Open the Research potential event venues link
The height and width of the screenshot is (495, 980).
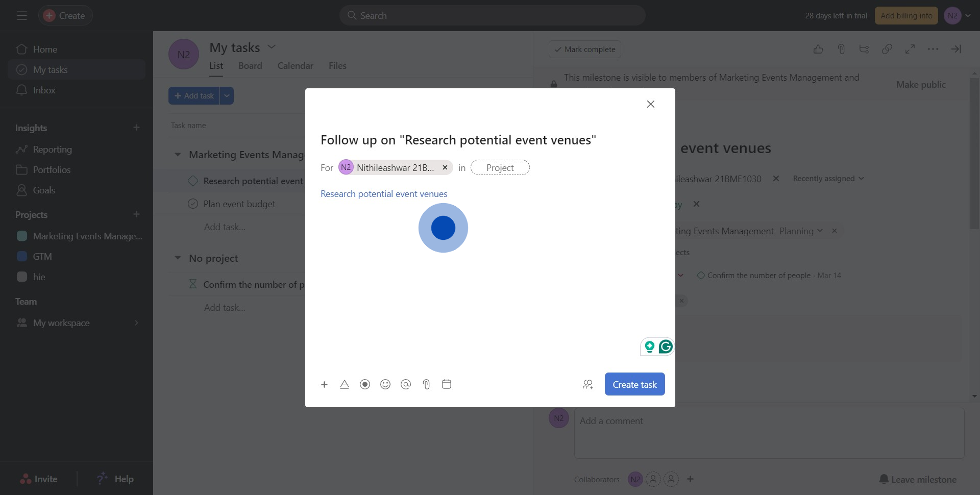(x=384, y=194)
